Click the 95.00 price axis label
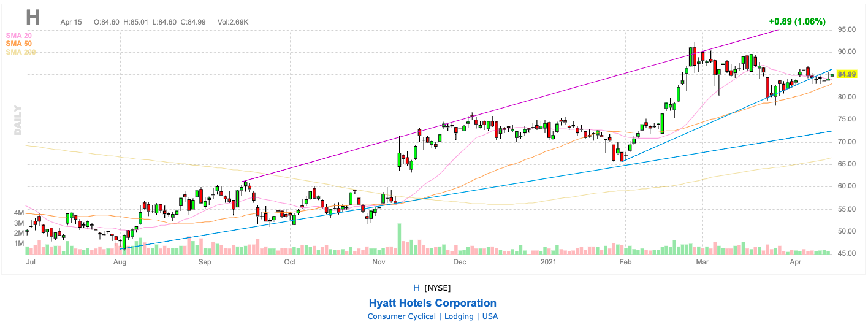This screenshot has width=868, height=322. [847, 29]
